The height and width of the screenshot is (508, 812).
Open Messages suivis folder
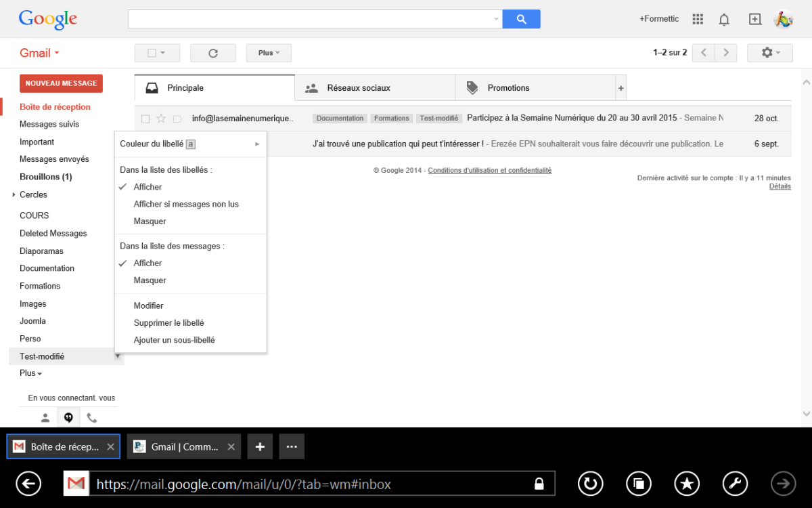coord(49,125)
